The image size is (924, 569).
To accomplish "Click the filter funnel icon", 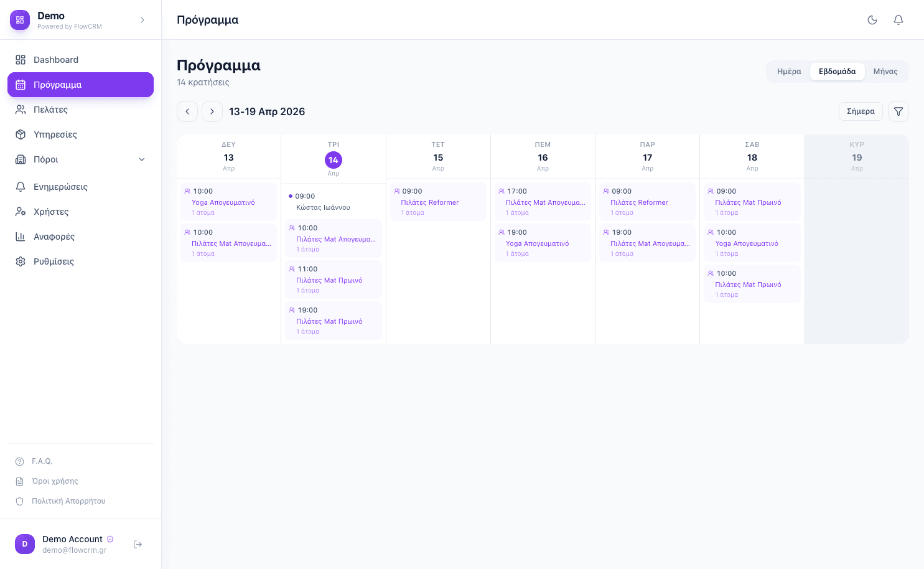I will (898, 111).
